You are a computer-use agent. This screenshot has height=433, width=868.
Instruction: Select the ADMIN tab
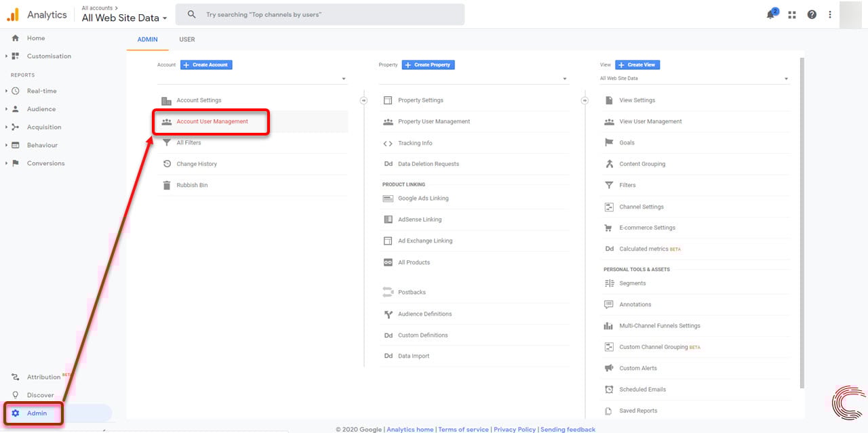[147, 39]
